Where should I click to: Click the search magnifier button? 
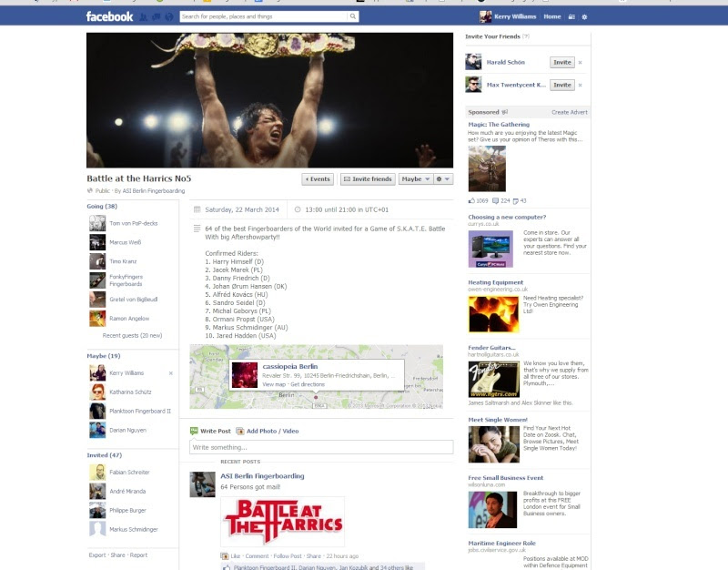coord(353,16)
